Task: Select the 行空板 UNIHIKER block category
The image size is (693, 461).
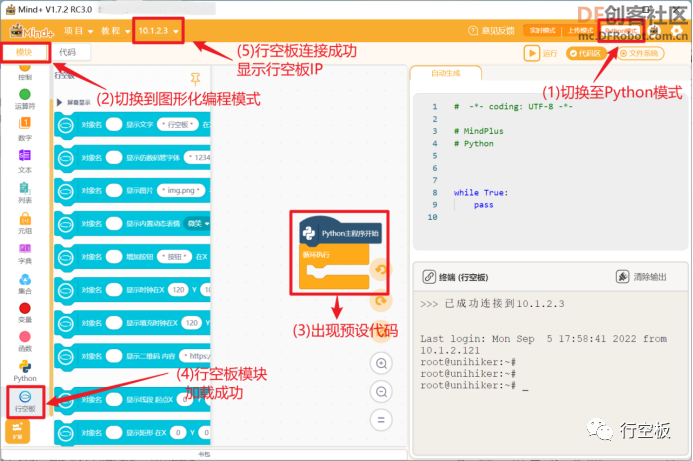Action: 25,402
